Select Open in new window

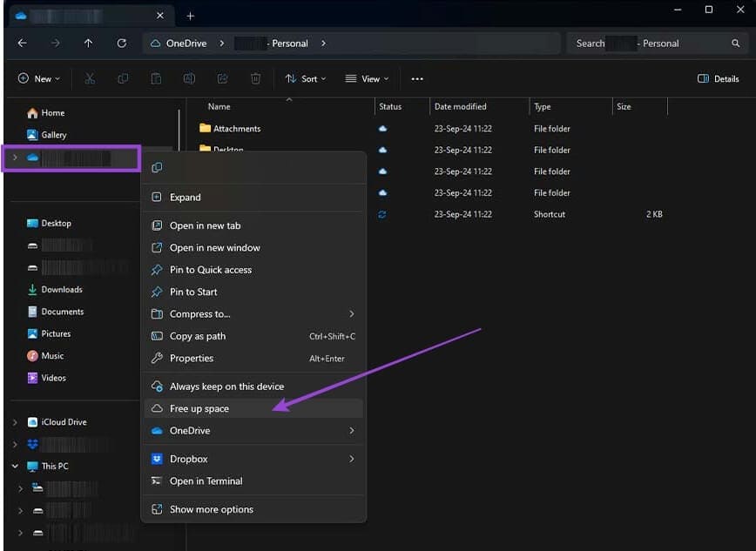coord(253,248)
